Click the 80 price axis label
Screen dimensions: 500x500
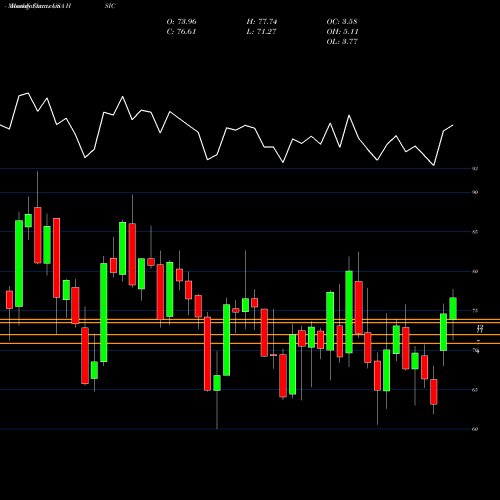[475, 271]
